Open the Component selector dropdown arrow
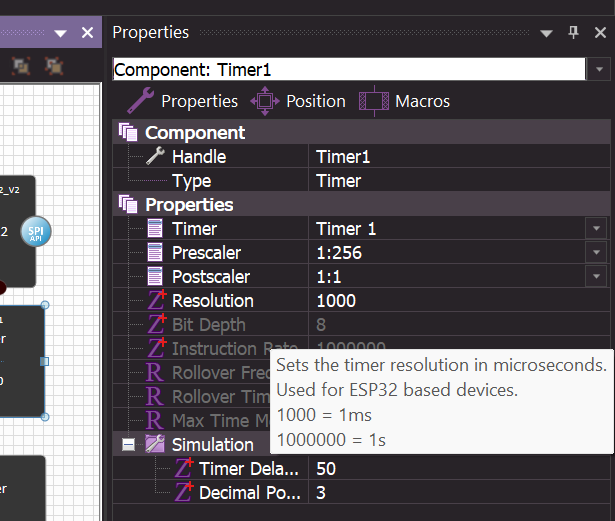 point(599,69)
